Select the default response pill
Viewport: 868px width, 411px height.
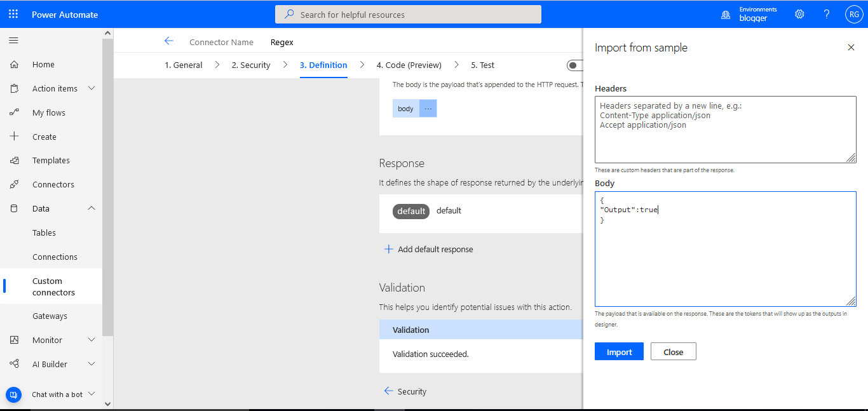point(411,211)
